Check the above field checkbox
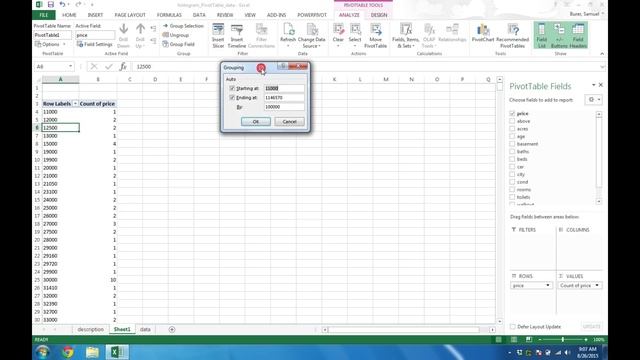 pos(512,121)
